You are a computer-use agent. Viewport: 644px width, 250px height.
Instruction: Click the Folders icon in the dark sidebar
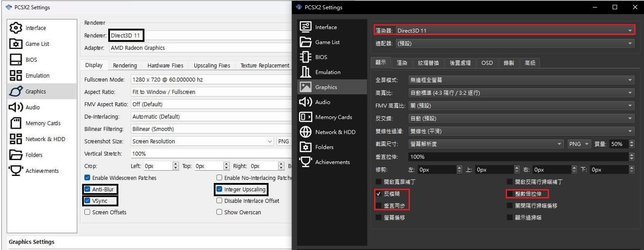coord(306,147)
